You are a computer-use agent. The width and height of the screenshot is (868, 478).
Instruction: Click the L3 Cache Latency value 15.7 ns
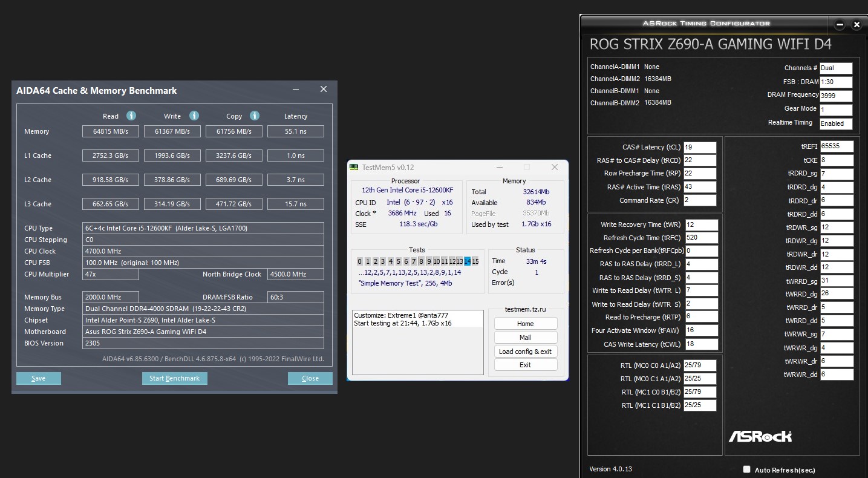[x=296, y=204]
